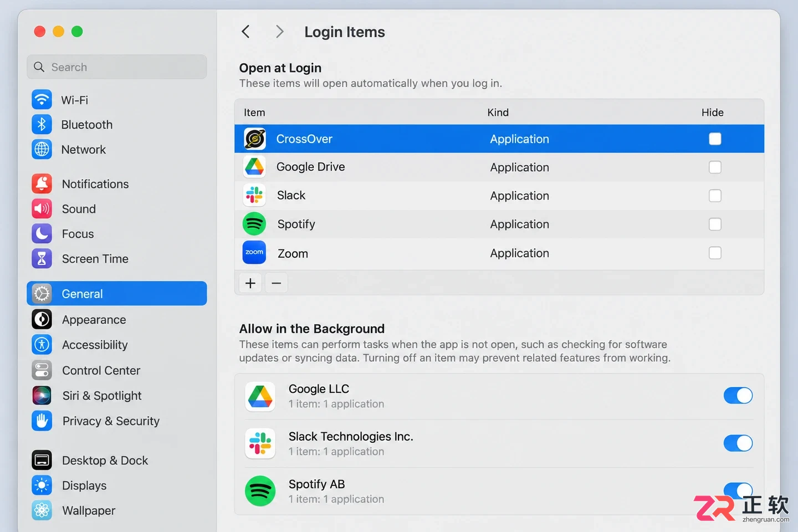Turn off Slack Technologies Inc. background switch
Image resolution: width=798 pixels, height=532 pixels.
point(738,443)
